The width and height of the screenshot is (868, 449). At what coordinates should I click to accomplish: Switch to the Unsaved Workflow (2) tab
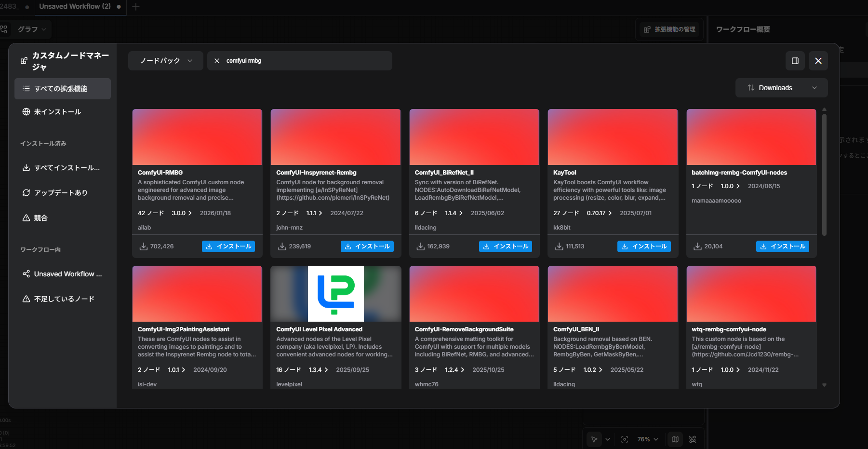point(80,7)
